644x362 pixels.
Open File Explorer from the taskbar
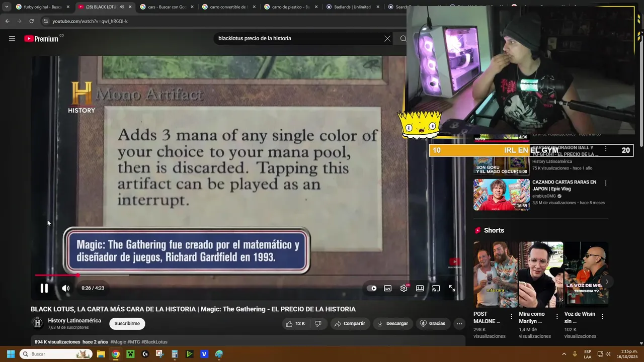pos(101,354)
